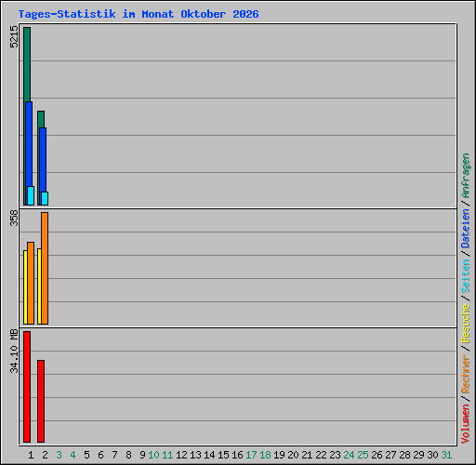Click day label '8' on the x-axis
The height and width of the screenshot is (465, 476).
[x=128, y=455]
